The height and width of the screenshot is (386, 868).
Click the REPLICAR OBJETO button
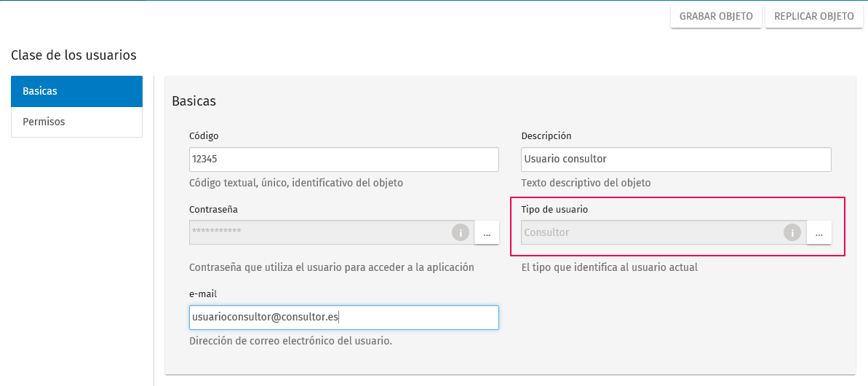point(813,16)
